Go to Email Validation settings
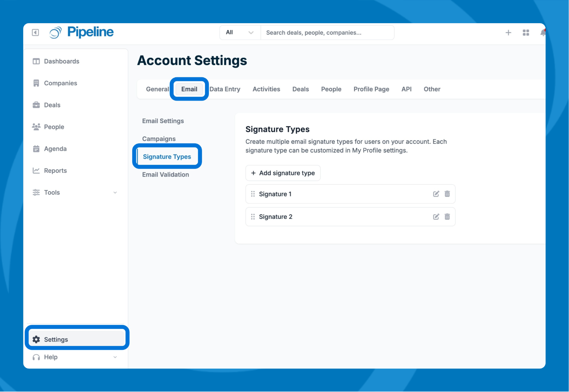Image resolution: width=569 pixels, height=392 pixels. 165,175
